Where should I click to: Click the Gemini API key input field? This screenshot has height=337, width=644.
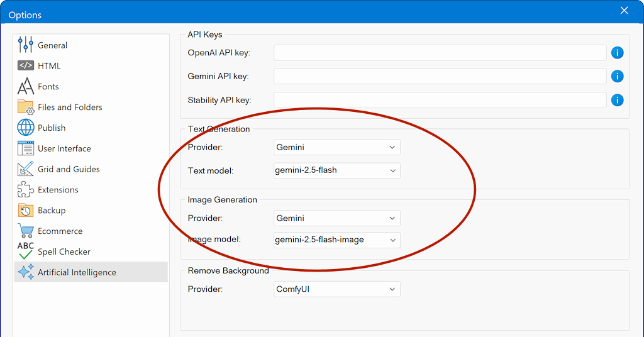(x=440, y=76)
